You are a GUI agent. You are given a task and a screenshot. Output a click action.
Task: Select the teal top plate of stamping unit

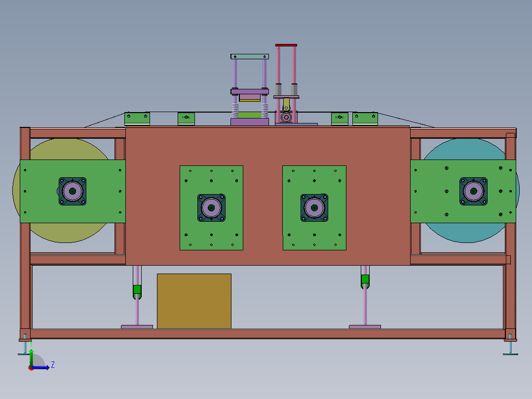tap(250, 56)
